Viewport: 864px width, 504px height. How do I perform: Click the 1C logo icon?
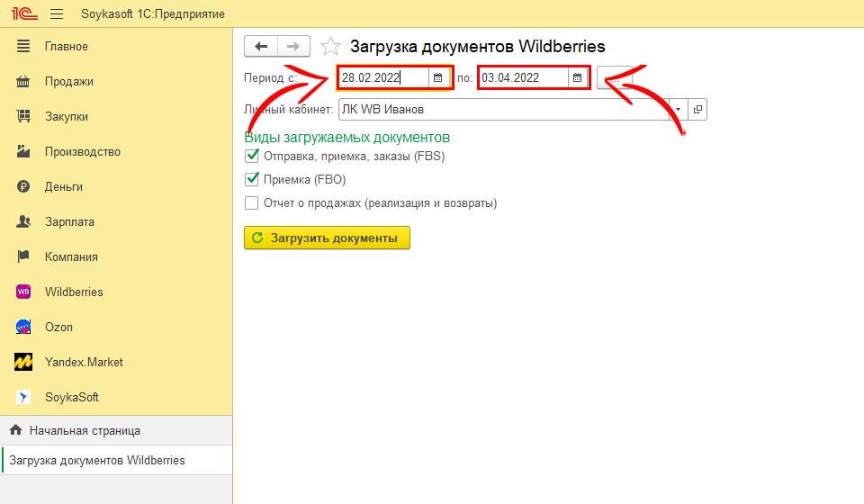tap(25, 14)
